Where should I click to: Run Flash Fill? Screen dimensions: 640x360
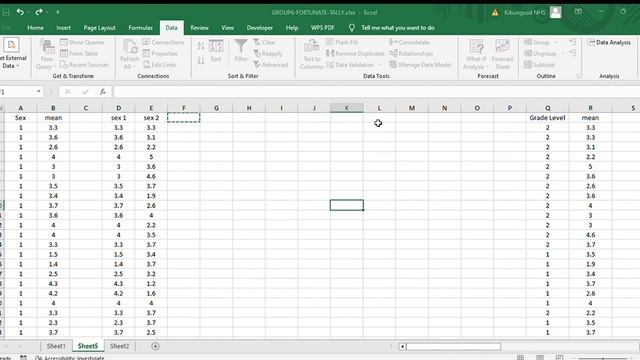pos(342,42)
